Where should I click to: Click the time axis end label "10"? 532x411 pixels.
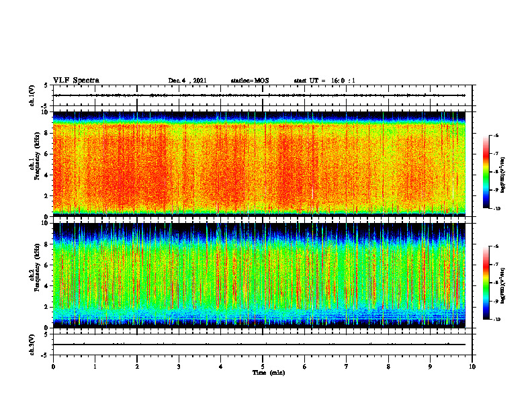pos(472,367)
